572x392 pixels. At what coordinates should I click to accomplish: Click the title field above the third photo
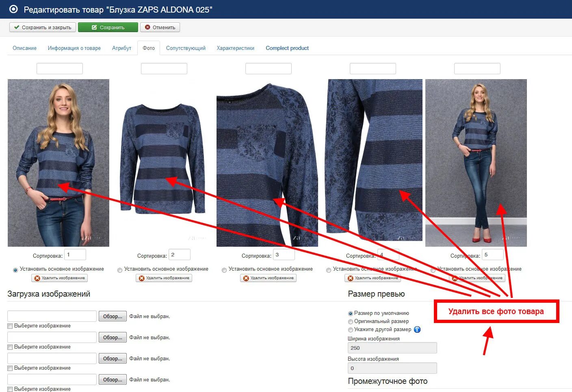269,69
